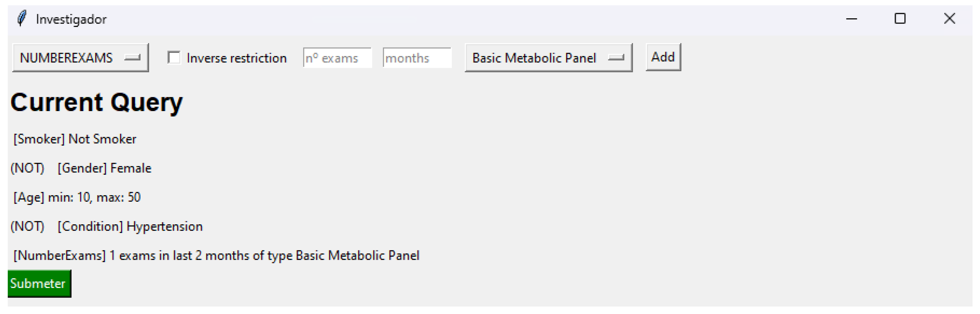
Task: Open the NUMBEREXAMS restriction type dropdown
Action: [80, 58]
